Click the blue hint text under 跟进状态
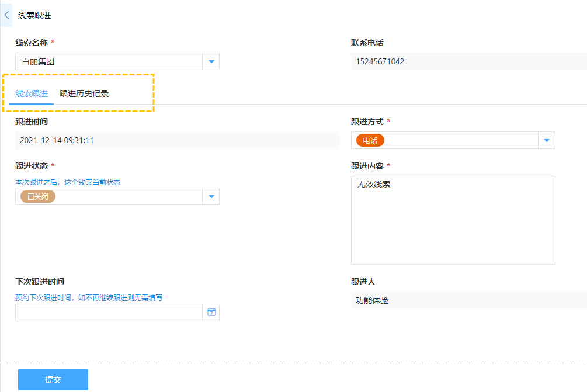This screenshot has width=587, height=392. (68, 182)
